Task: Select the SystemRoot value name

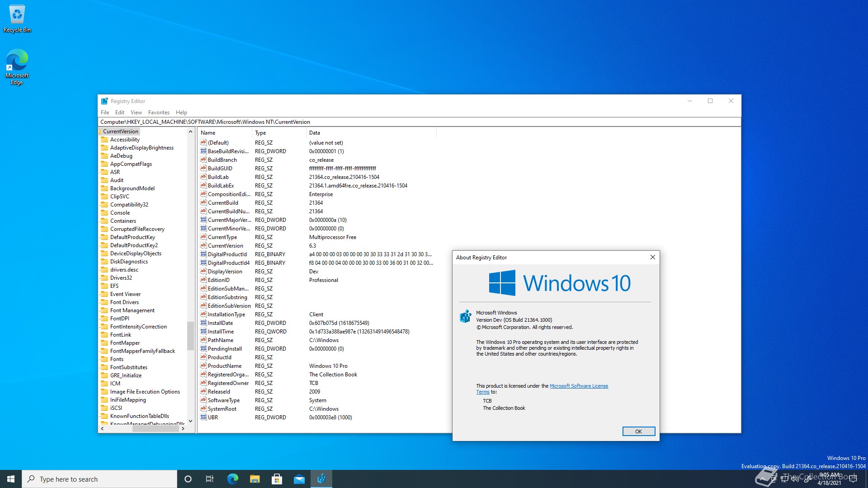Action: [x=222, y=409]
